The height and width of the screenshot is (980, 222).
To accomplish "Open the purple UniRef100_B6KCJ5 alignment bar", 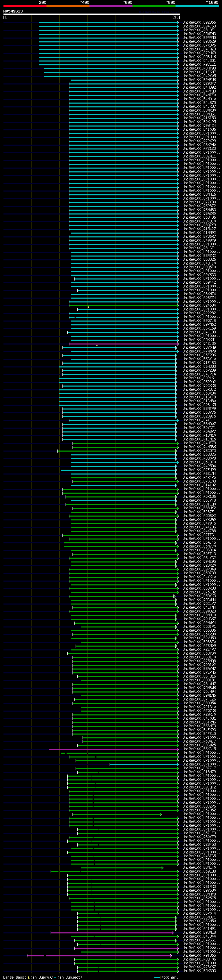I will click(x=114, y=749).
